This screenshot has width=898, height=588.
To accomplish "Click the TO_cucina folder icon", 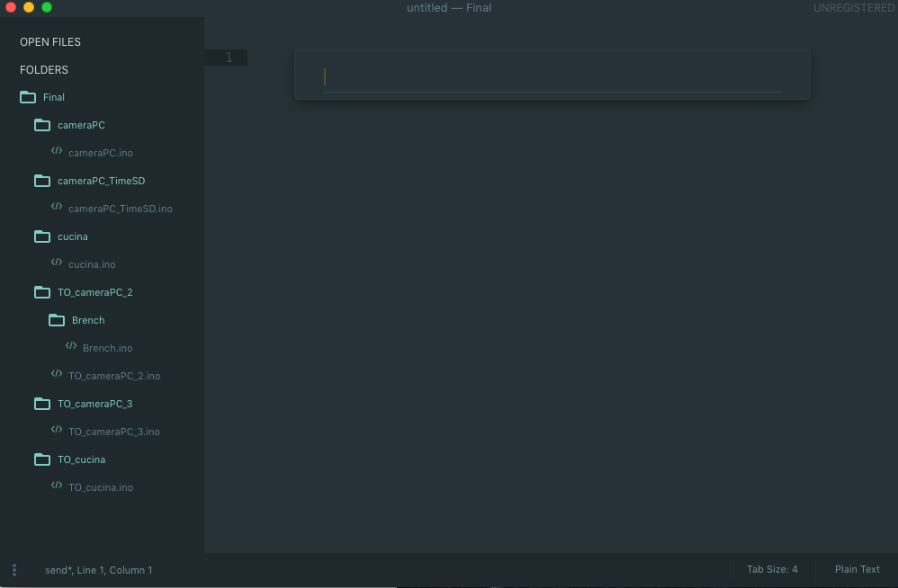I will tap(42, 459).
